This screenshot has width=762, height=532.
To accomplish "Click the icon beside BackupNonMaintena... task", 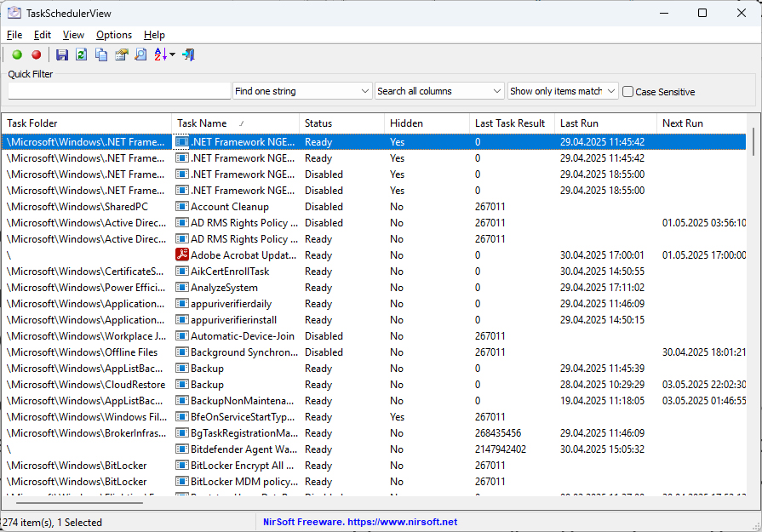I will tap(182, 401).
